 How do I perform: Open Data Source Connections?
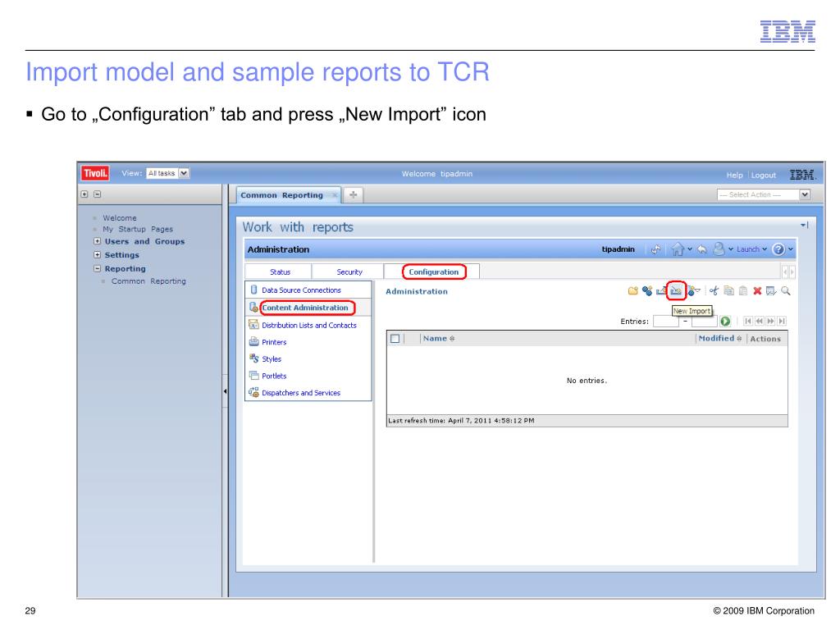(301, 290)
